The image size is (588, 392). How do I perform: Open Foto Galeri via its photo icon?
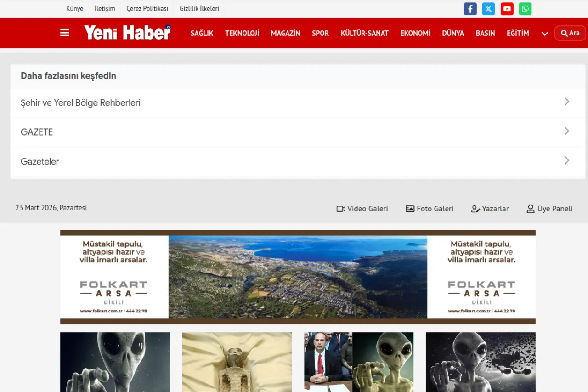[409, 208]
